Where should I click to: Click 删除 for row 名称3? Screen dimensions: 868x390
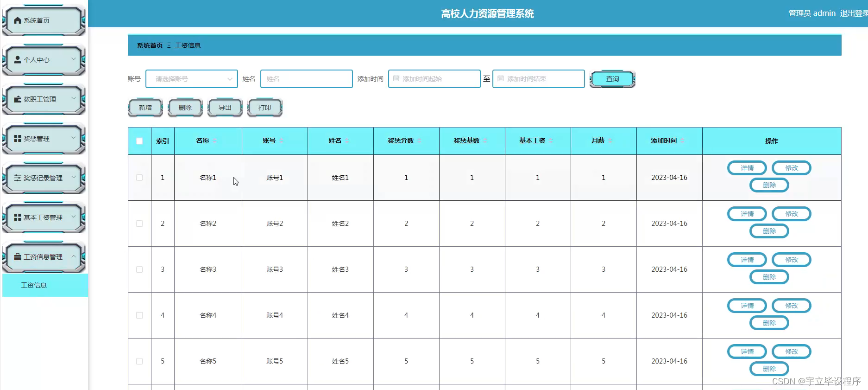tap(769, 277)
